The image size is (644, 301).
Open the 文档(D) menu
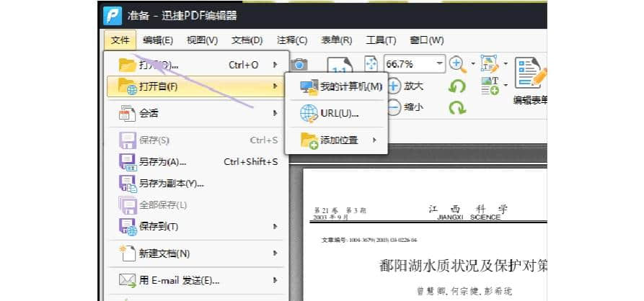click(x=247, y=40)
